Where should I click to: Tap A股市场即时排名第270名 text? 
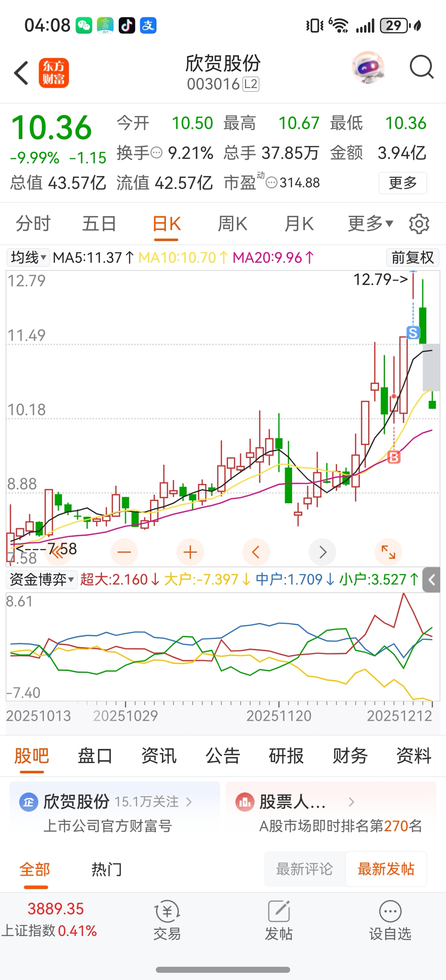point(341,826)
